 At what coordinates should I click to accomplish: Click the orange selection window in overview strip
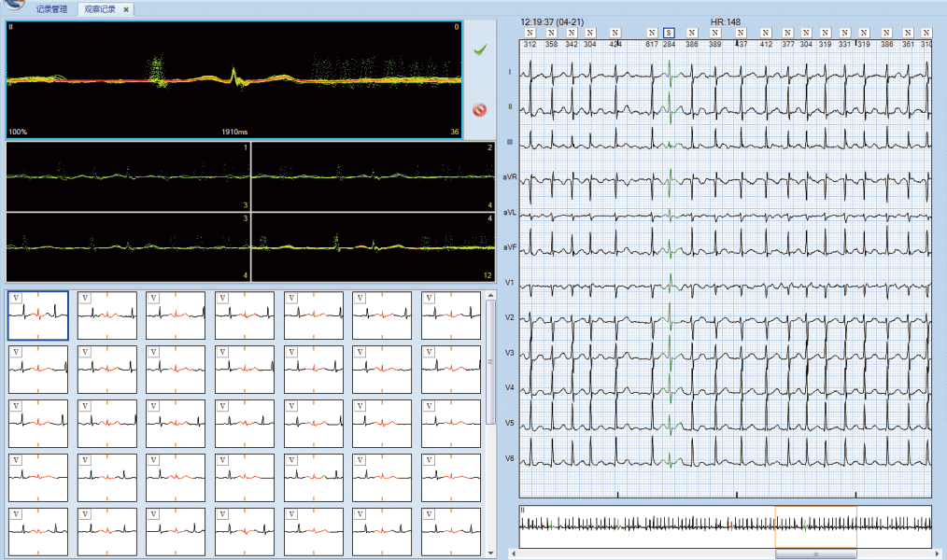tap(815, 526)
